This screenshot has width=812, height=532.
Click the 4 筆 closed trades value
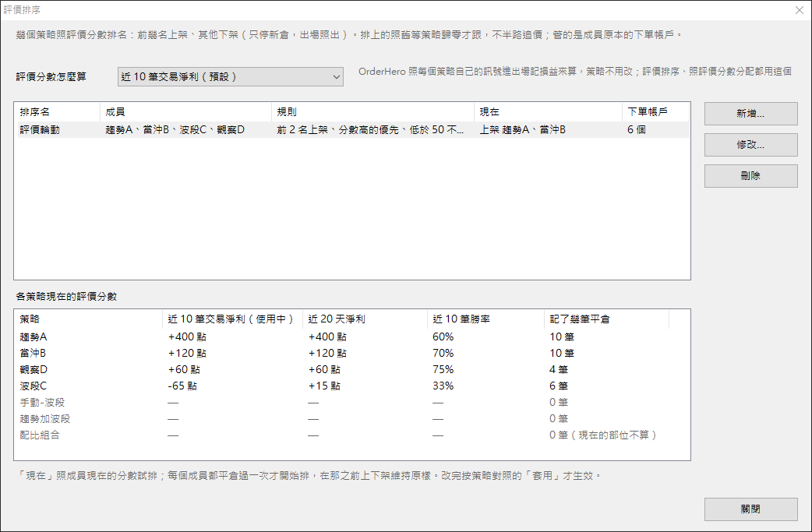(559, 369)
